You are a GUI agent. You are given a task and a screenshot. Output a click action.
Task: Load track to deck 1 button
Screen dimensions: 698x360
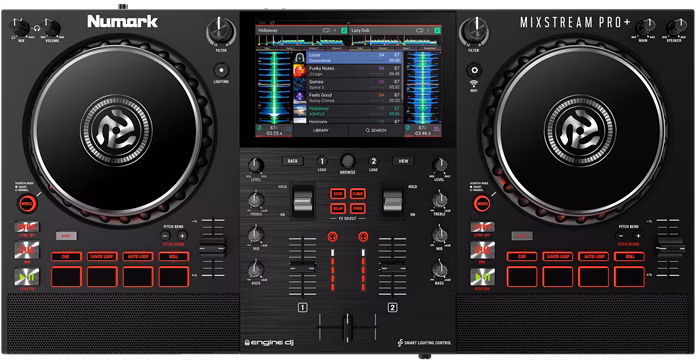pos(322,161)
